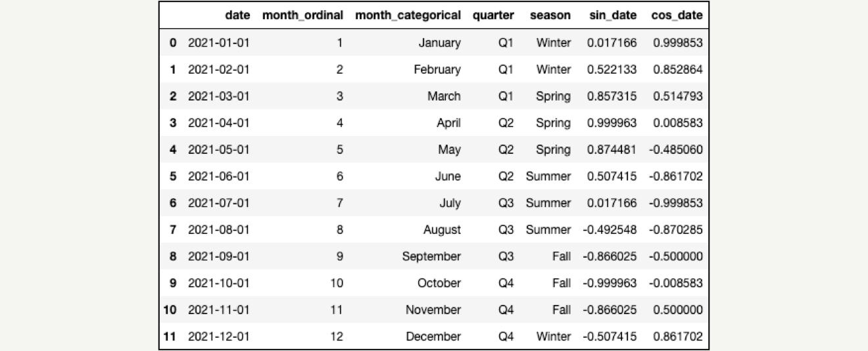Select the cos_date value -0.485060
This screenshot has height=351, width=868.
(675, 150)
